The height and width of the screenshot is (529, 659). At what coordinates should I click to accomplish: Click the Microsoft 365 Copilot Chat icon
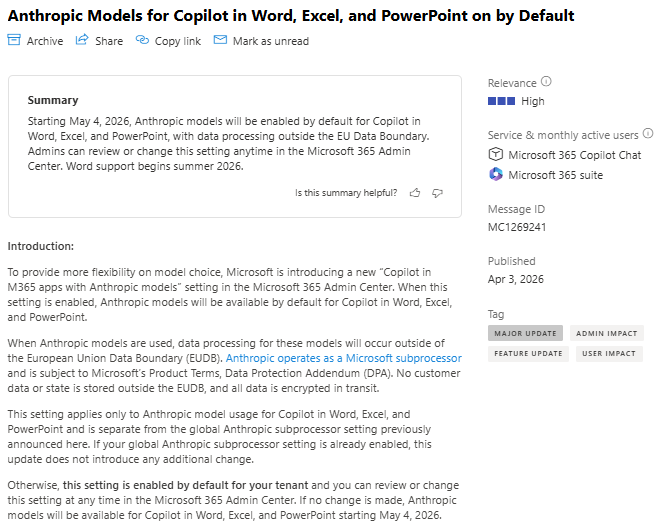pos(495,155)
